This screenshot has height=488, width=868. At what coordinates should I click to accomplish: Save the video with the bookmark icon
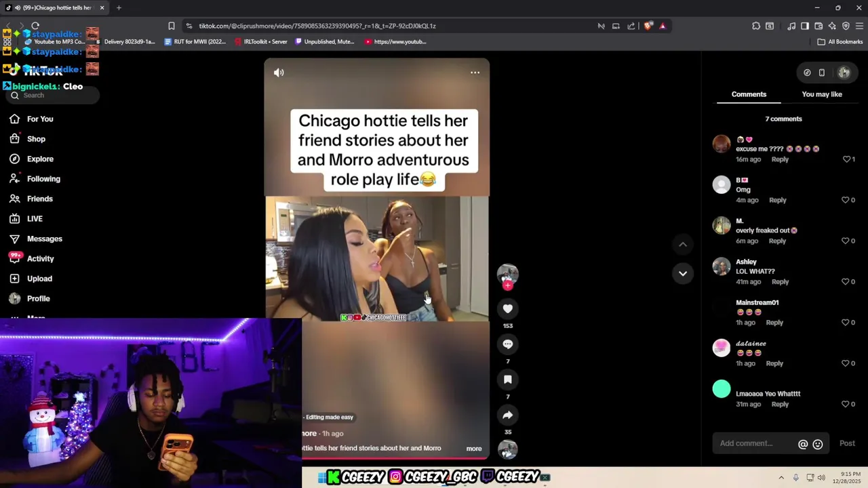pos(508,380)
